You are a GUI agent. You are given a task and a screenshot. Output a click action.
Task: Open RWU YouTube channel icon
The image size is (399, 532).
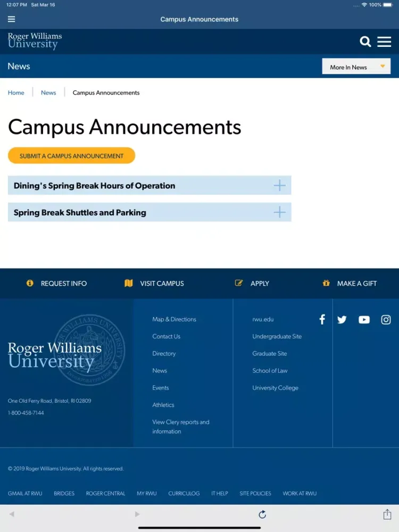[364, 320]
